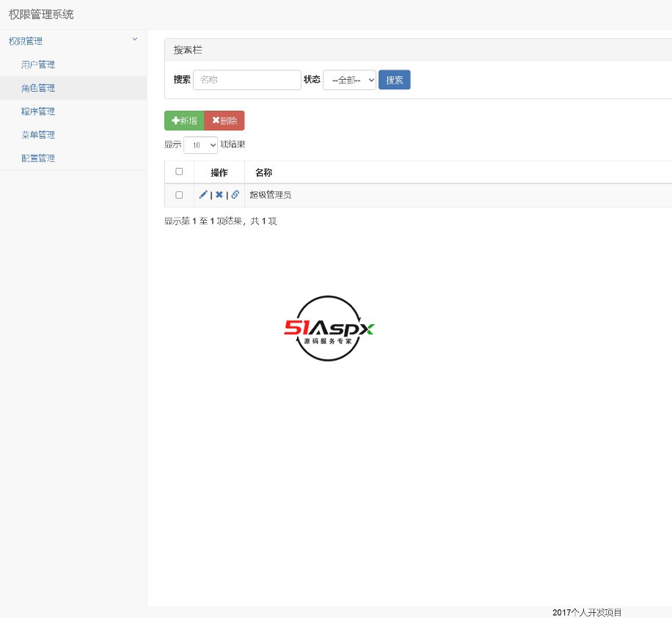Open 菜单管理 in the sidebar
The height and width of the screenshot is (618, 672).
point(38,135)
